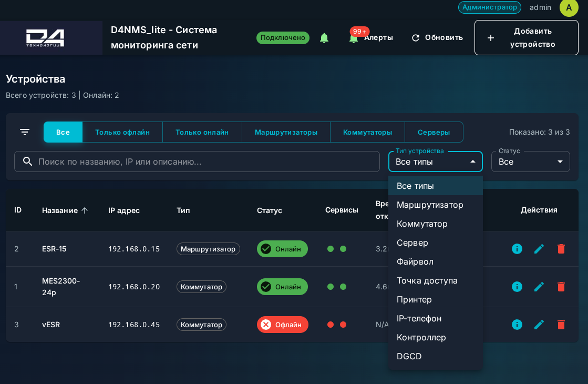Click IP 192.168.0.45 cell
Screen dimensions: 588x384
click(x=134, y=325)
